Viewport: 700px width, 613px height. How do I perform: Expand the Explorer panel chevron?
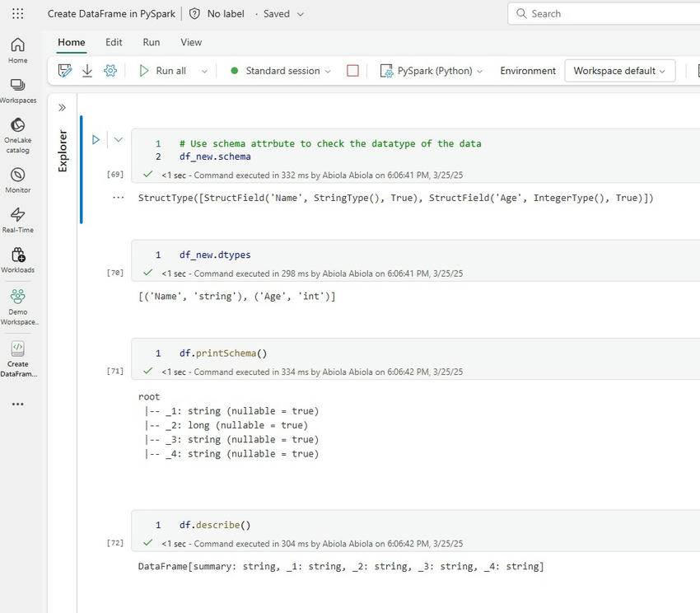point(62,107)
